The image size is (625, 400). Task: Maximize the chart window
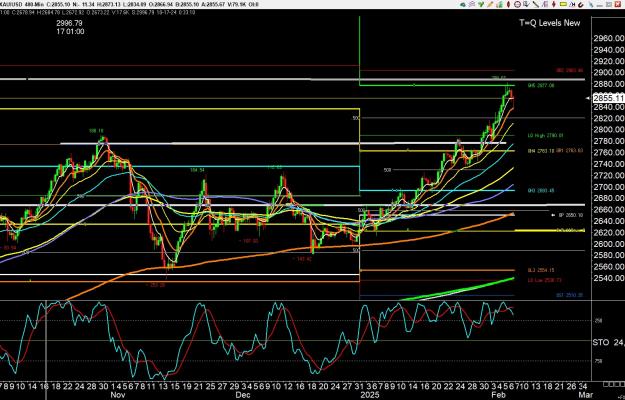[609, 4]
